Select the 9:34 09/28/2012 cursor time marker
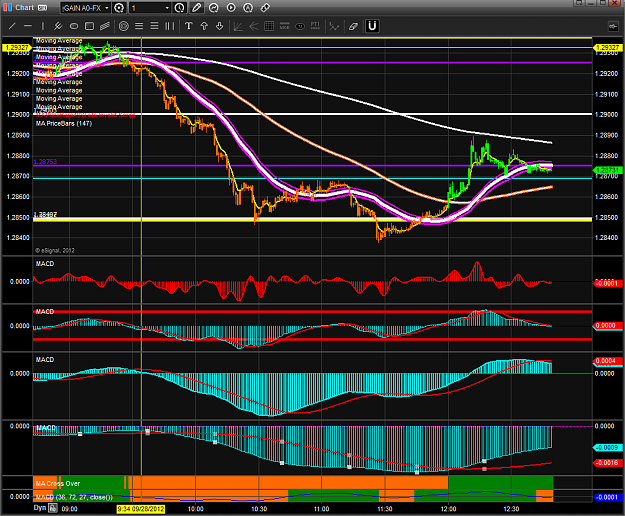Image resolution: width=625 pixels, height=516 pixels. coord(141,509)
